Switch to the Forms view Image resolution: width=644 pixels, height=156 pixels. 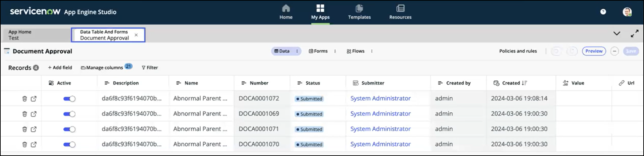318,51
